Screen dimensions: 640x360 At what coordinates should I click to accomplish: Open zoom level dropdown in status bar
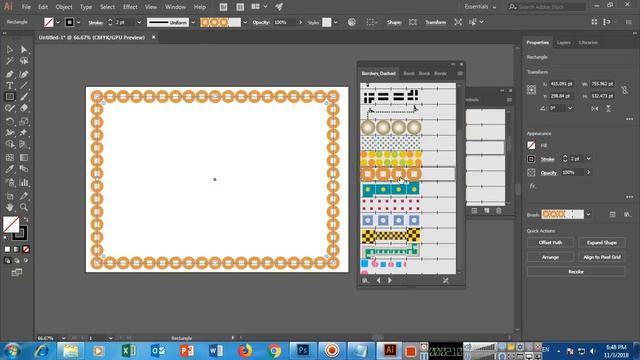pyautogui.click(x=64, y=338)
